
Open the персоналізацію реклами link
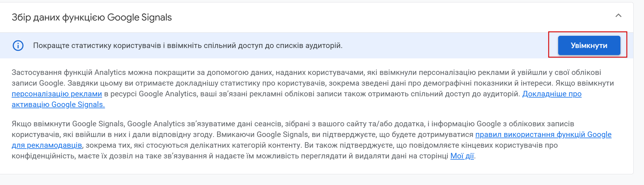tap(57, 94)
